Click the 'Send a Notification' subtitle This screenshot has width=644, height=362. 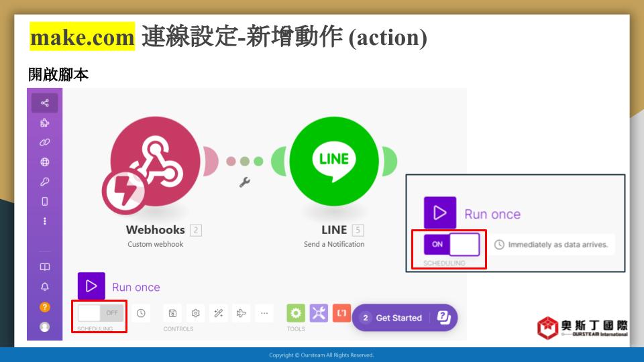click(x=334, y=244)
